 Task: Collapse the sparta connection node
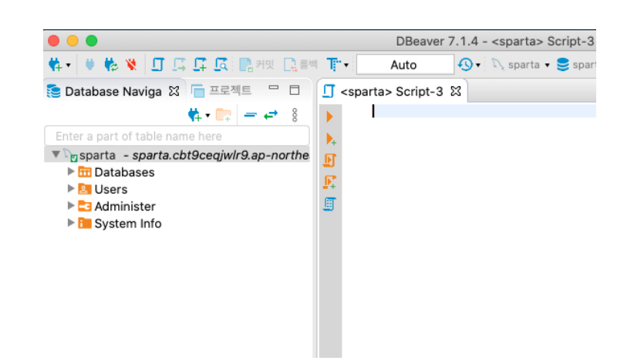click(56, 154)
